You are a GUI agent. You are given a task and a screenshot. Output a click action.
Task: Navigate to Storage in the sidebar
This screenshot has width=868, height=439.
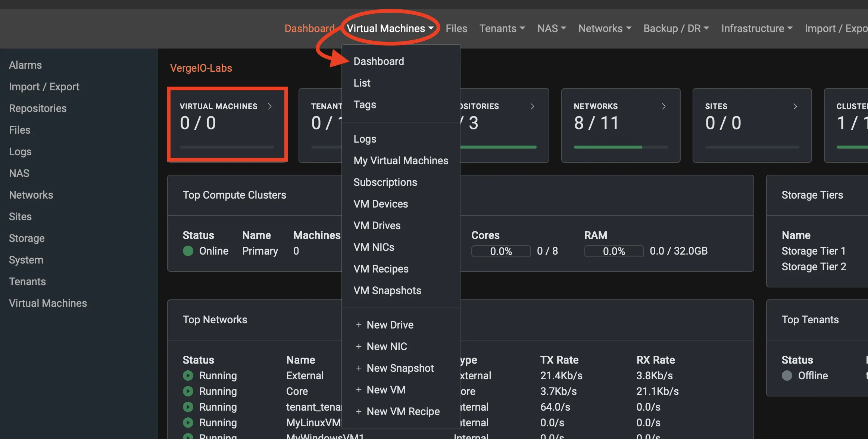[x=26, y=238]
